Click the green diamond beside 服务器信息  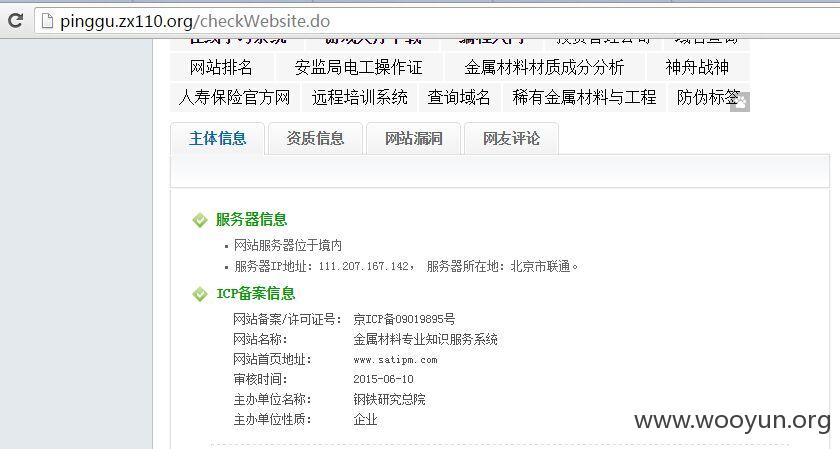[x=200, y=220]
